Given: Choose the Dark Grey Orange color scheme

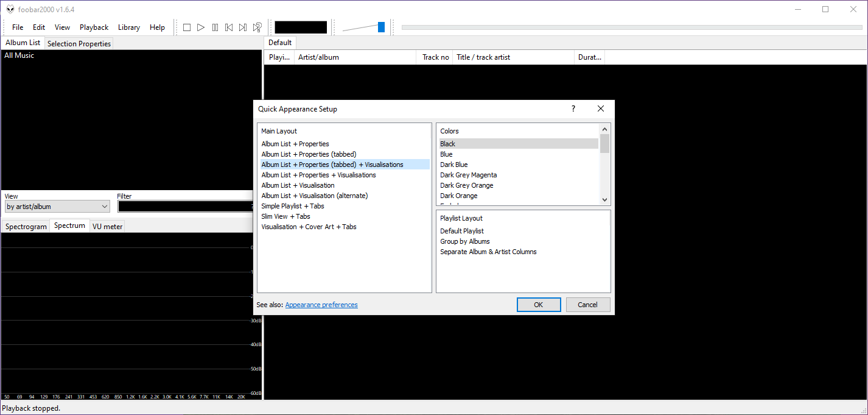Looking at the screenshot, I should pyautogui.click(x=467, y=185).
